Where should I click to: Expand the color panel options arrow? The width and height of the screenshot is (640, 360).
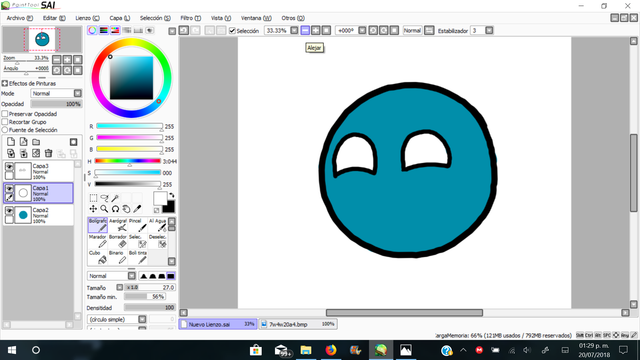pyautogui.click(x=172, y=31)
